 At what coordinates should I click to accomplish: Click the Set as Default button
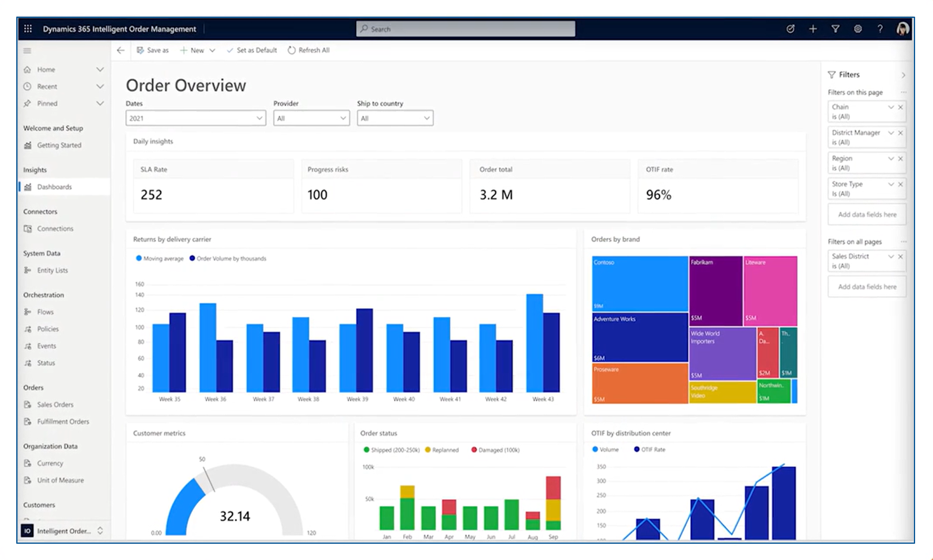[x=252, y=50]
